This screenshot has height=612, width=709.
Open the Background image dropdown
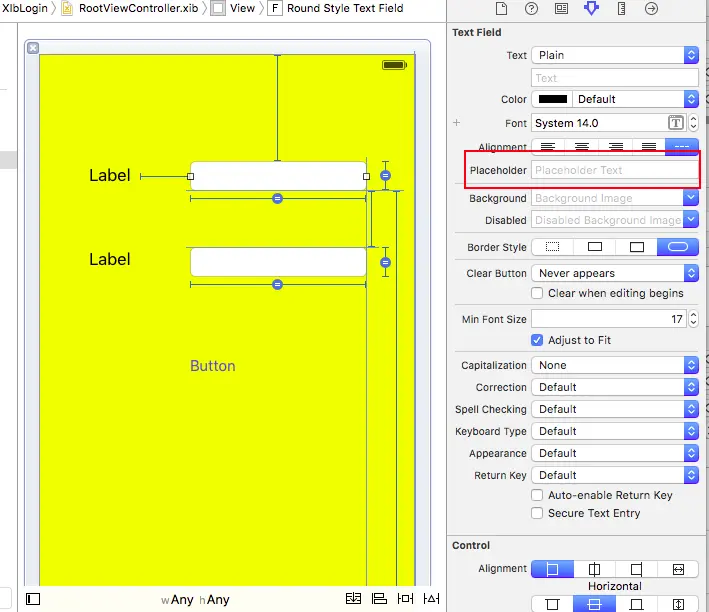point(691,198)
